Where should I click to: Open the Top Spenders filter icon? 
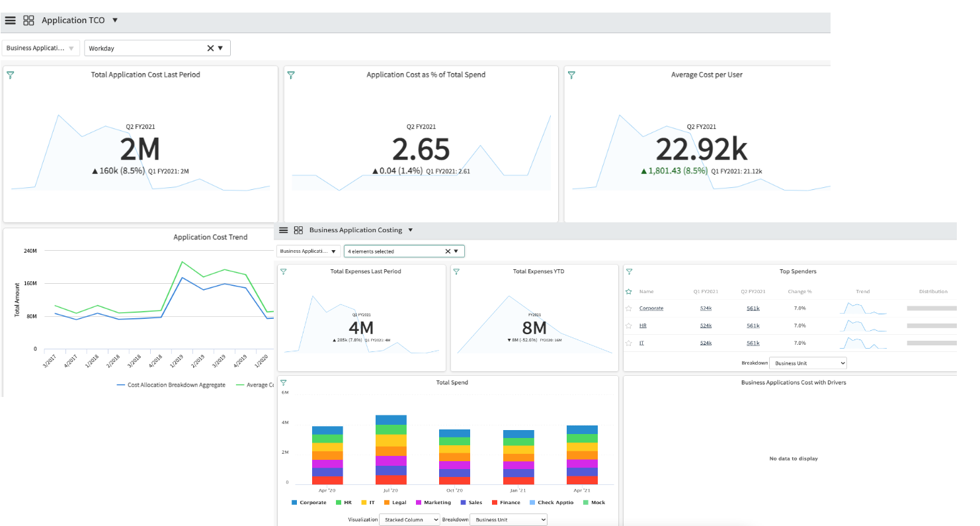point(629,271)
